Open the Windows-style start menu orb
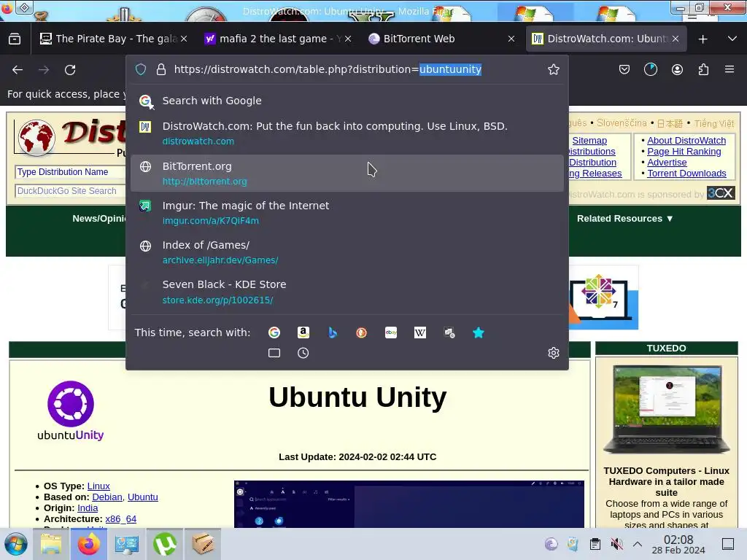 click(x=16, y=544)
